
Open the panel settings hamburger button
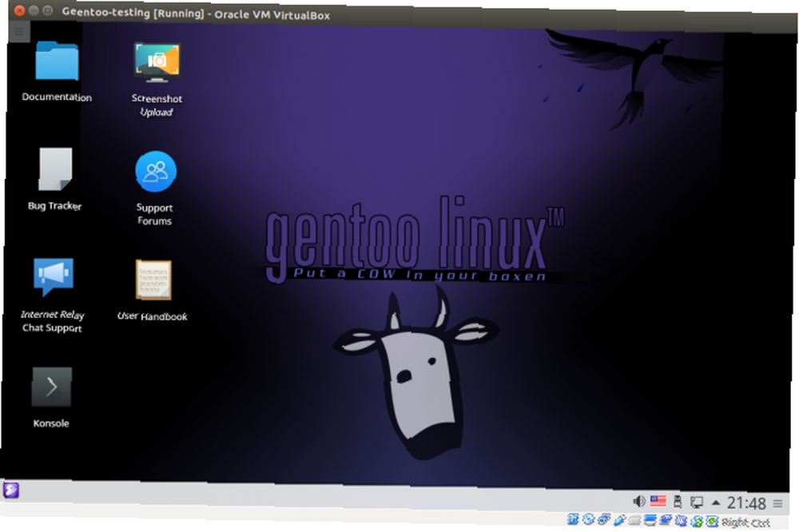[777, 504]
